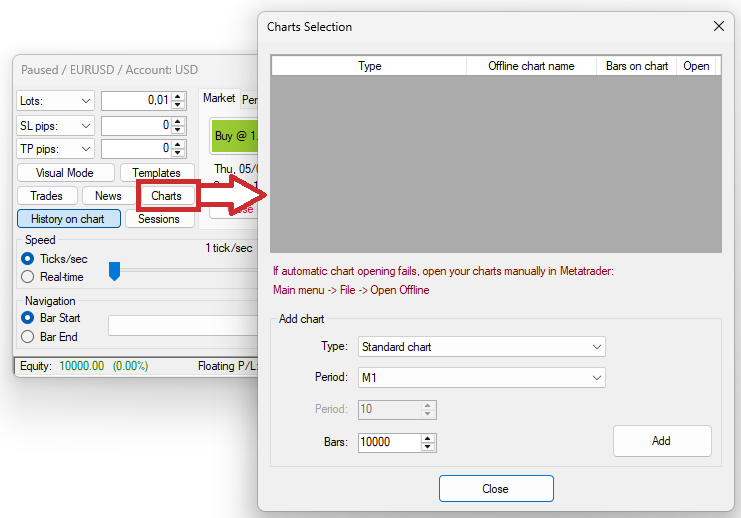Image resolution: width=741 pixels, height=518 pixels.
Task: Select the Real-time speed option
Action: [28, 277]
